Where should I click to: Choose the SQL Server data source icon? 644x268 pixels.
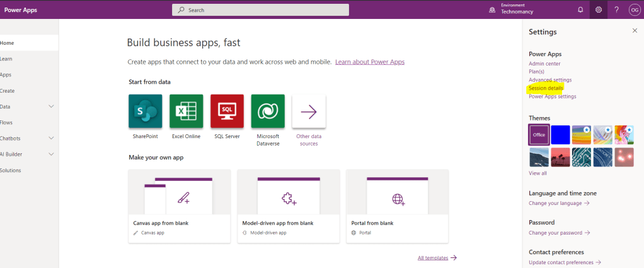tap(227, 112)
